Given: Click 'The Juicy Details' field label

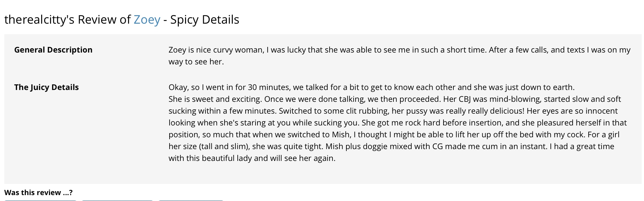Looking at the screenshot, I should (46, 87).
